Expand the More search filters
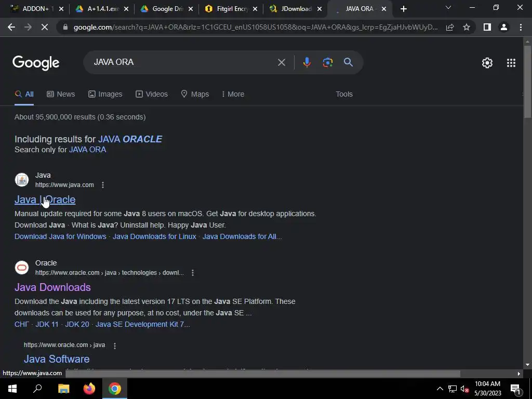 [x=233, y=94]
